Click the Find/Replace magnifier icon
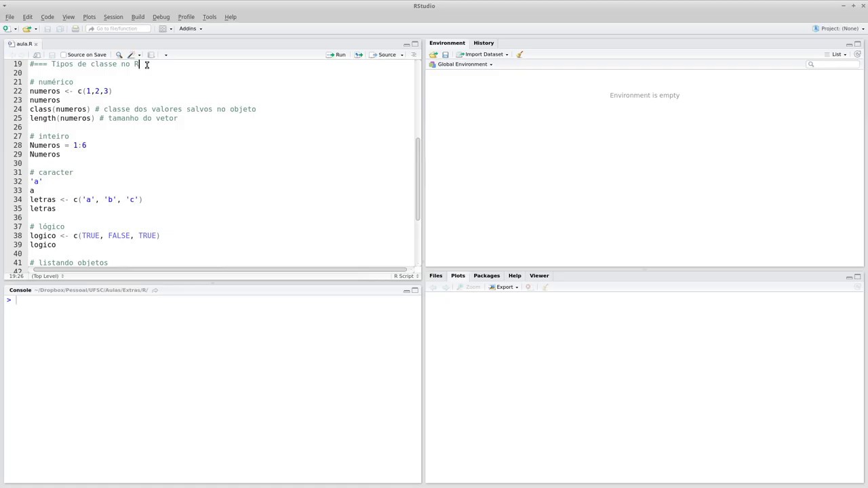 [119, 55]
